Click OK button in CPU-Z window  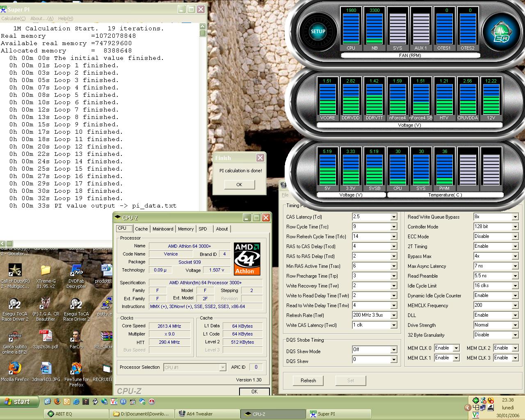click(x=254, y=391)
